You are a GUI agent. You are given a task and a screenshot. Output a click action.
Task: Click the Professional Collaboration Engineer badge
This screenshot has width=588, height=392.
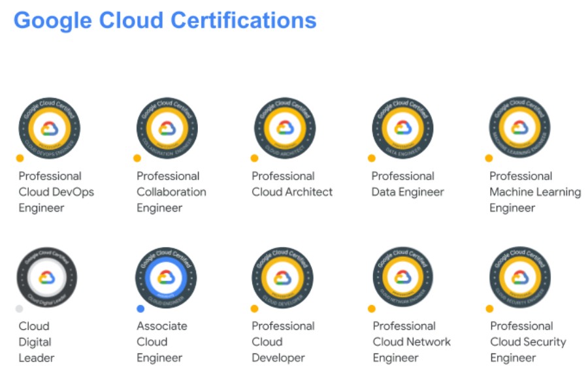click(167, 128)
